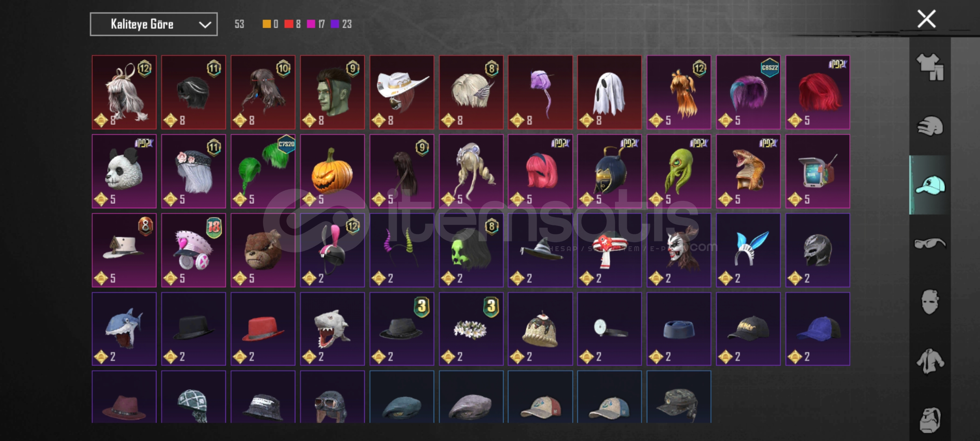980x441 pixels.
Task: Filter by the purple quality swatch showing 23
Action: click(335, 24)
